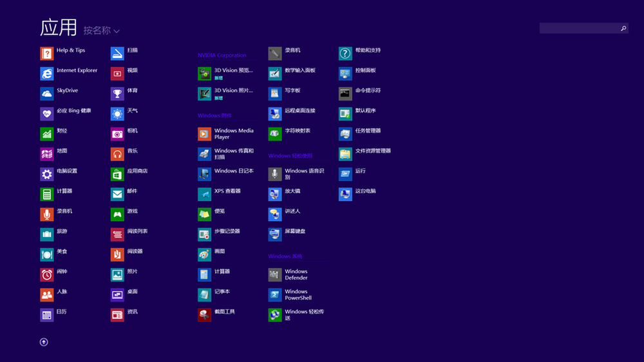Open 命令提示符 command prompt icon
This screenshot has width=644, height=362.
click(x=345, y=93)
